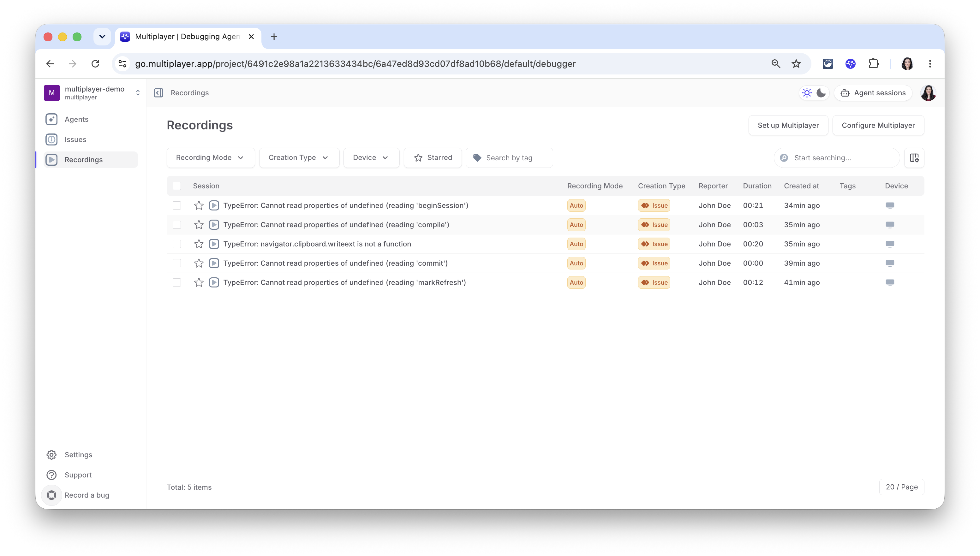Image resolution: width=980 pixels, height=556 pixels.
Task: Expand Recording Mode filter dropdown
Action: click(x=211, y=158)
